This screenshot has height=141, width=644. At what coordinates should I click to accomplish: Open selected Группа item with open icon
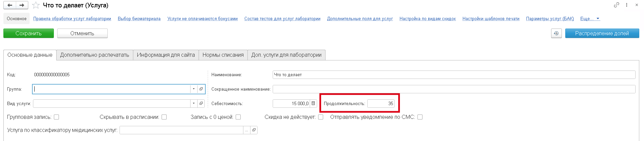[x=201, y=89]
